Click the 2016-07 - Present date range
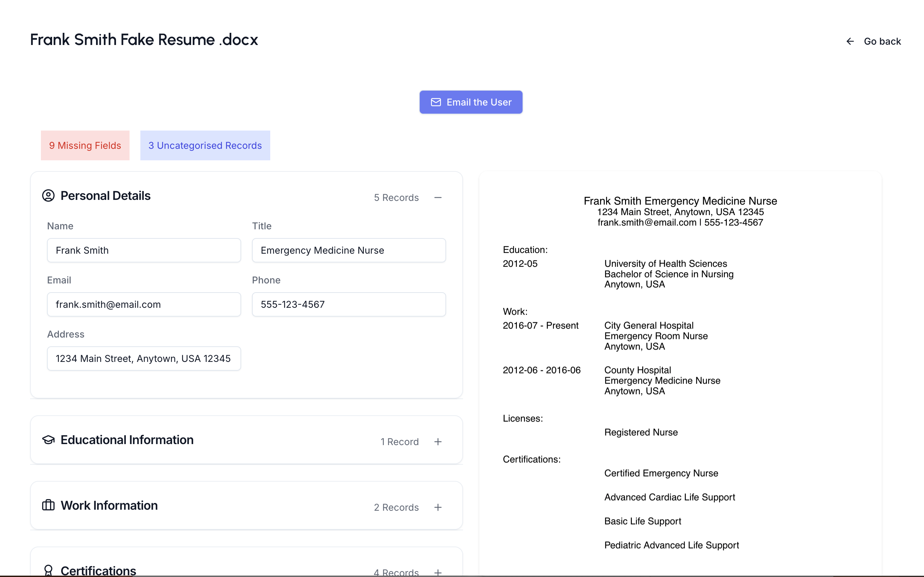This screenshot has height=577, width=924. 540,325
